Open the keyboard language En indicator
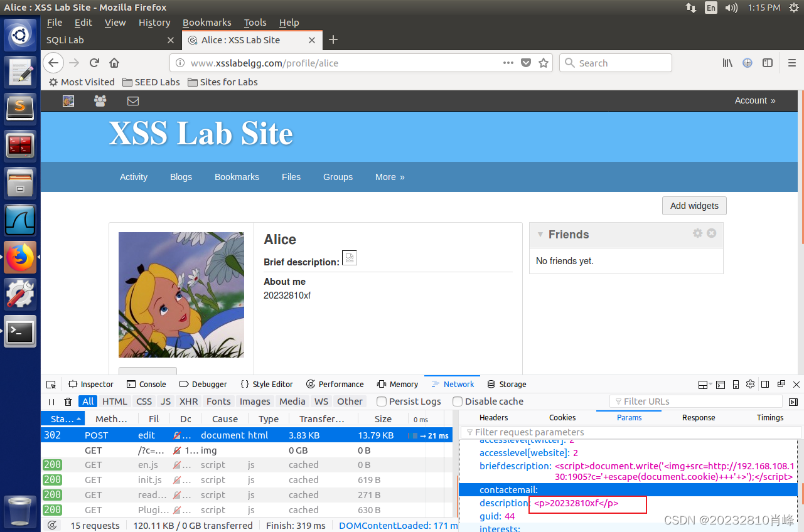Screen dimensions: 804x532 710,8
